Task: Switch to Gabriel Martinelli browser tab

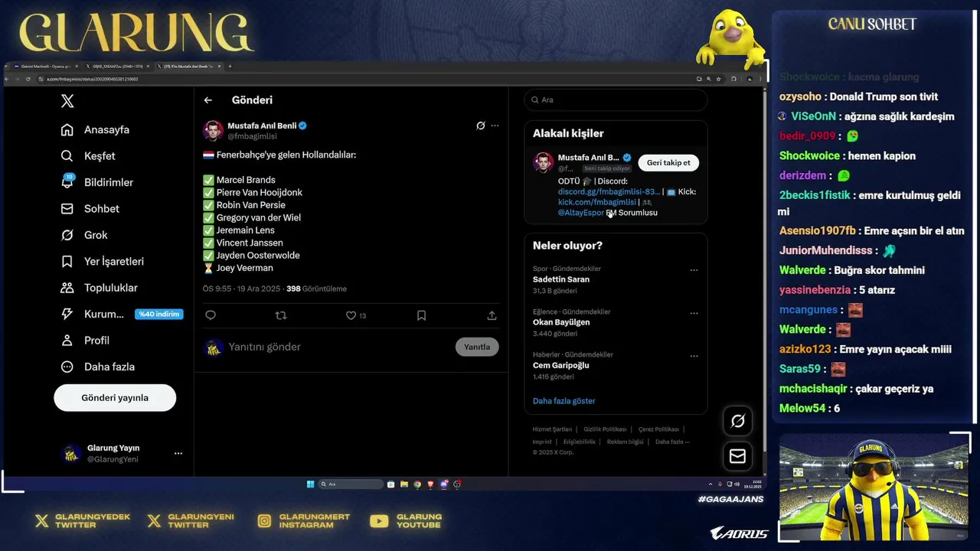Action: 44,67
